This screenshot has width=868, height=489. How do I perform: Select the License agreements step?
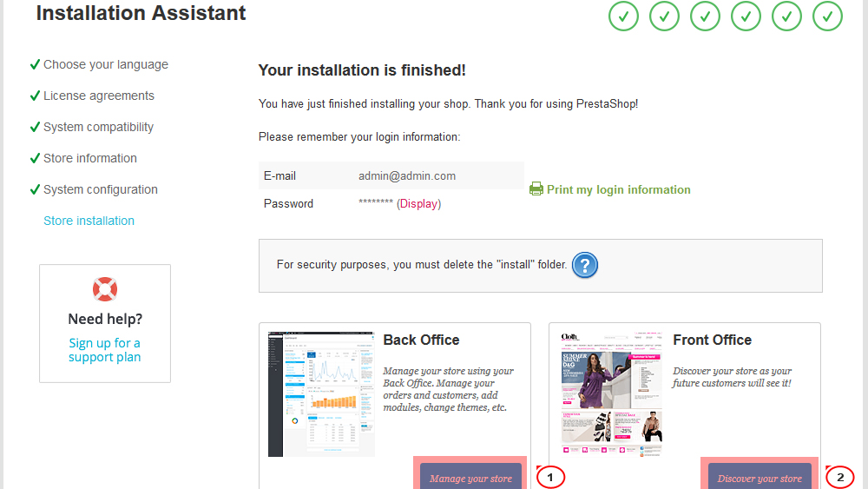click(x=99, y=96)
